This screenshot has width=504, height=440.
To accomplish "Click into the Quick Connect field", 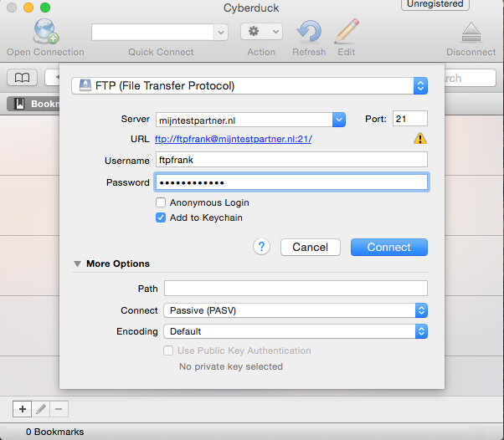I will pyautogui.click(x=152, y=32).
